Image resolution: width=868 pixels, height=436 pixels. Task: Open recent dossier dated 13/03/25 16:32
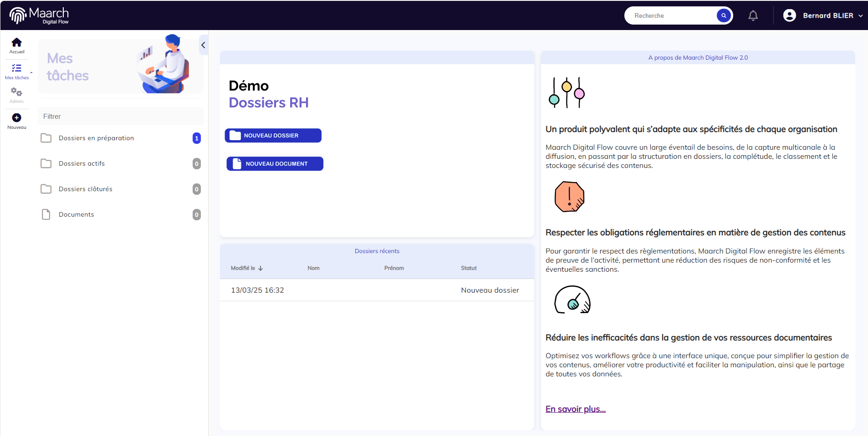(x=377, y=290)
